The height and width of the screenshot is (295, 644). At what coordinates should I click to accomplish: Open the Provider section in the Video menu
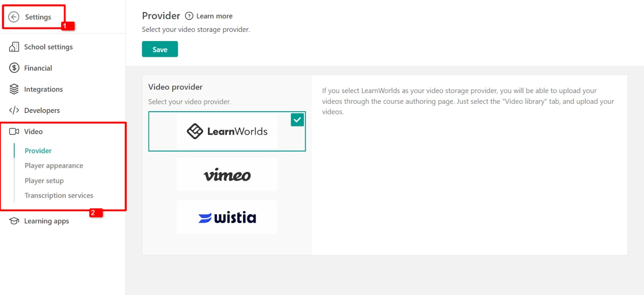[38, 150]
